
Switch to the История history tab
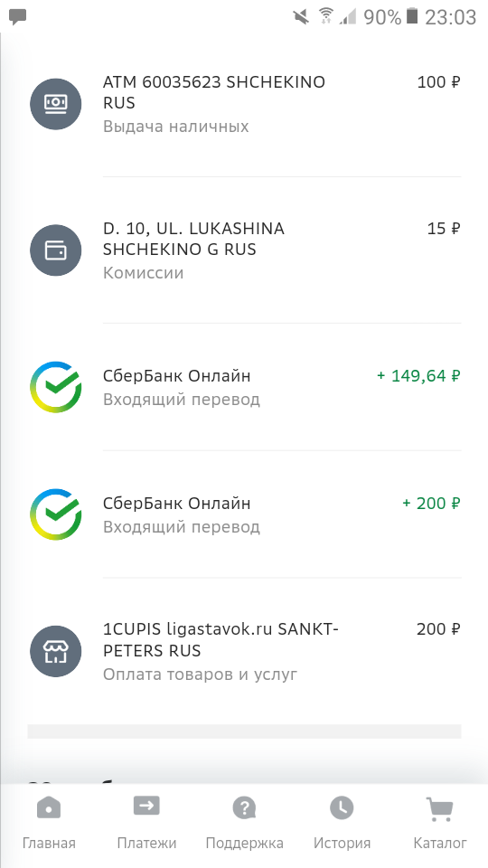coord(342,824)
